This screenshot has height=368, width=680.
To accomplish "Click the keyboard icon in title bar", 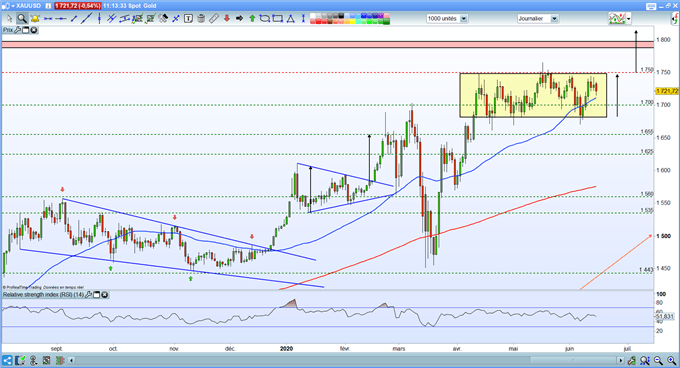I will 651,6.
